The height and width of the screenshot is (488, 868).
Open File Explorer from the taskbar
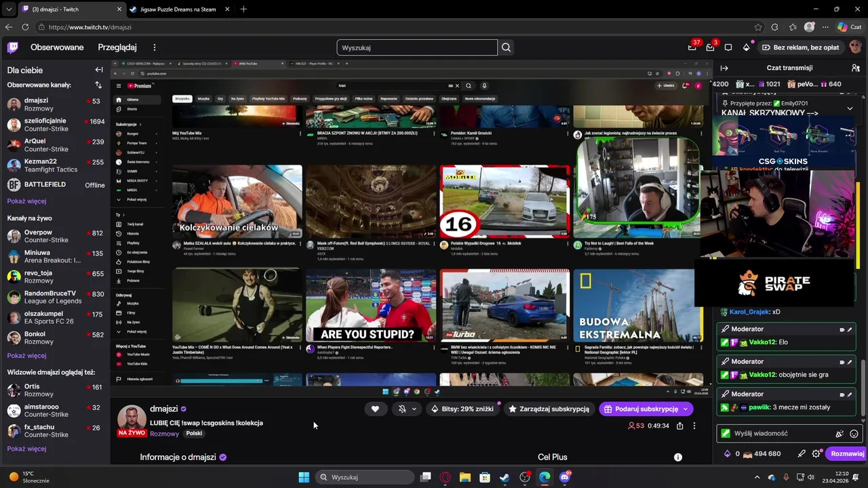[x=465, y=477]
